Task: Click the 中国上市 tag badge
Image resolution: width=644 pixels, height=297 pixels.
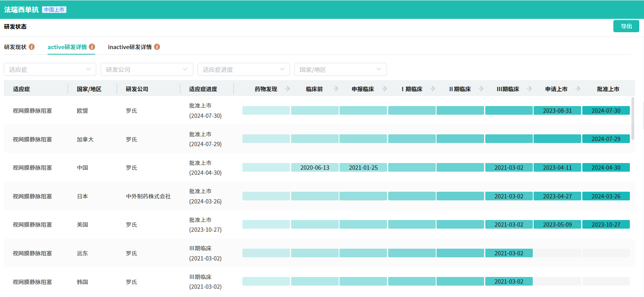Action: point(54,10)
